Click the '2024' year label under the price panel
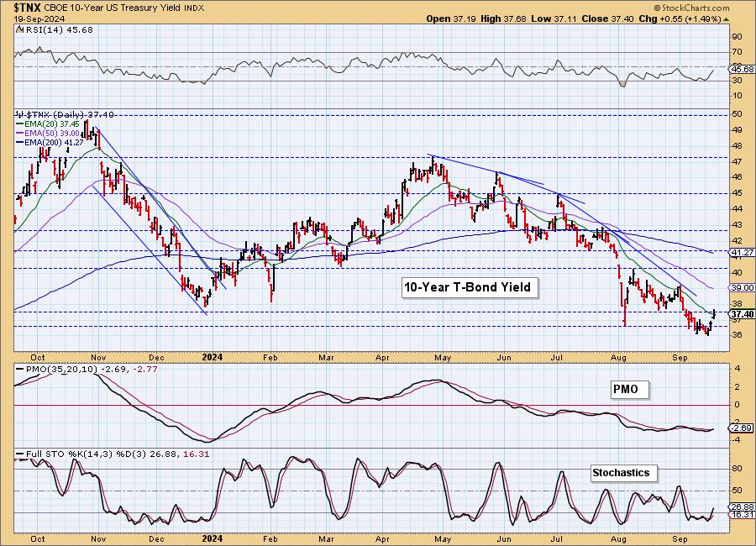 pos(213,357)
